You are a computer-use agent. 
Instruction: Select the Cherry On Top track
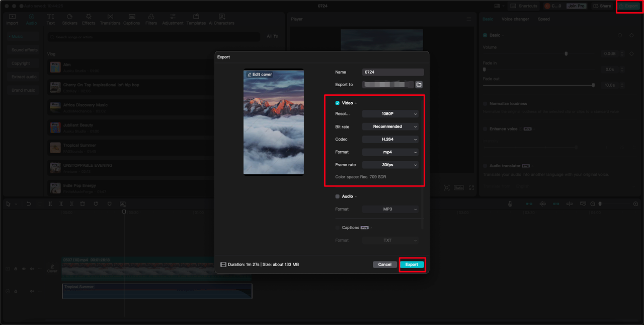132,88
